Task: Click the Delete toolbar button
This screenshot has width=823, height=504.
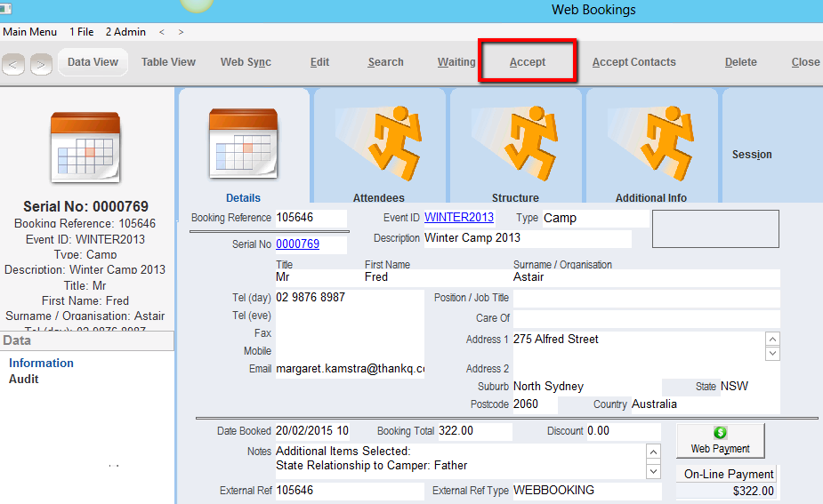Action: [x=740, y=62]
